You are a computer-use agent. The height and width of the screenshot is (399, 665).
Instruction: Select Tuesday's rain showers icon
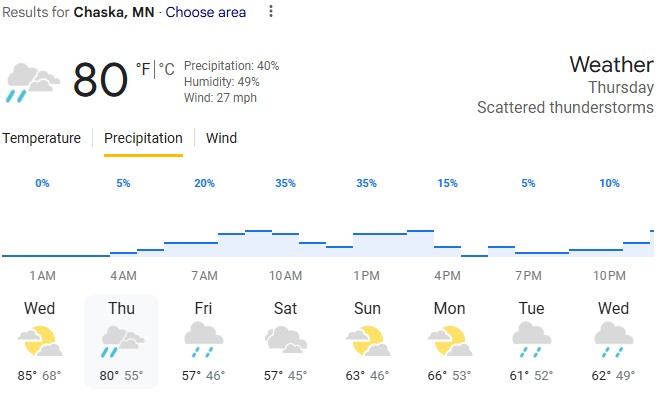click(x=531, y=340)
